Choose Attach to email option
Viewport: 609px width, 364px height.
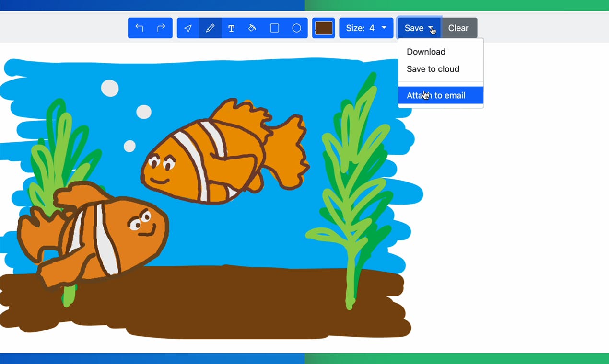[x=441, y=95]
